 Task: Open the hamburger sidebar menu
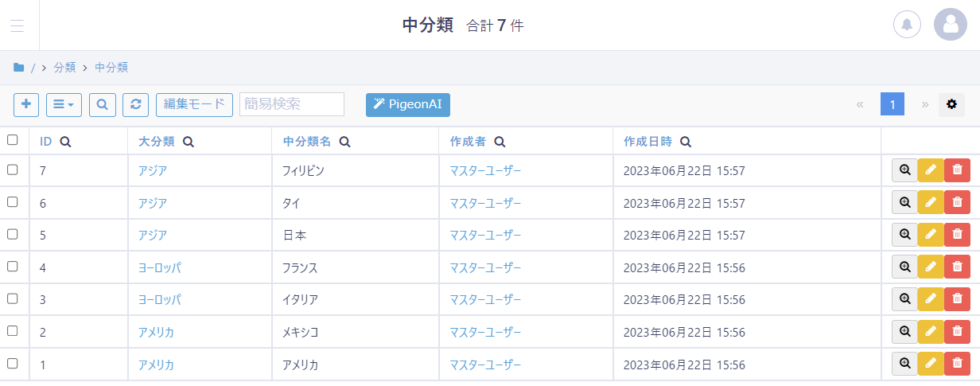[17, 25]
